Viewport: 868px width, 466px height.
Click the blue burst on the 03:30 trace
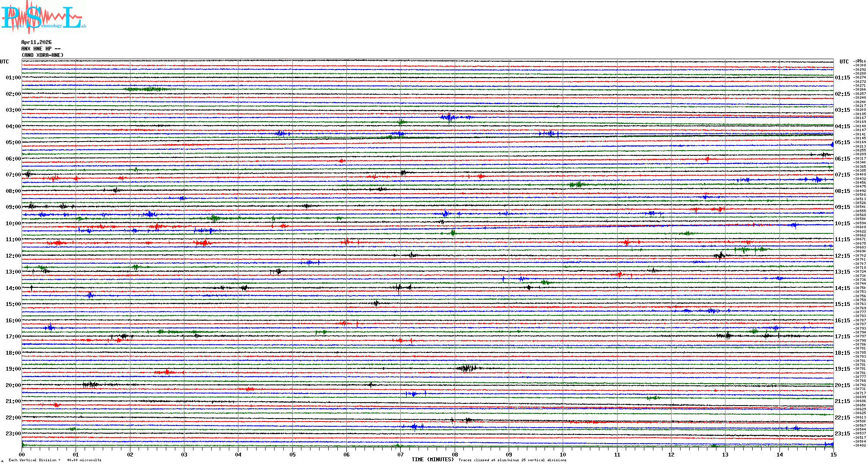(450, 117)
